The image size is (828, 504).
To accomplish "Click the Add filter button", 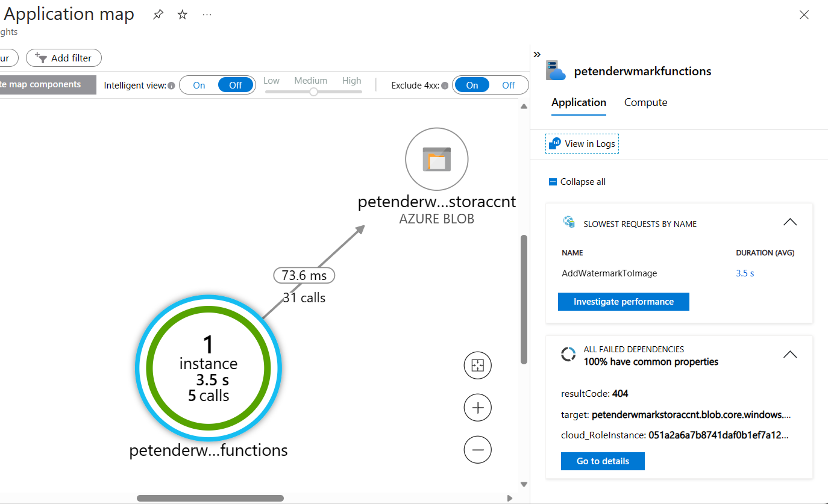I will [x=64, y=58].
